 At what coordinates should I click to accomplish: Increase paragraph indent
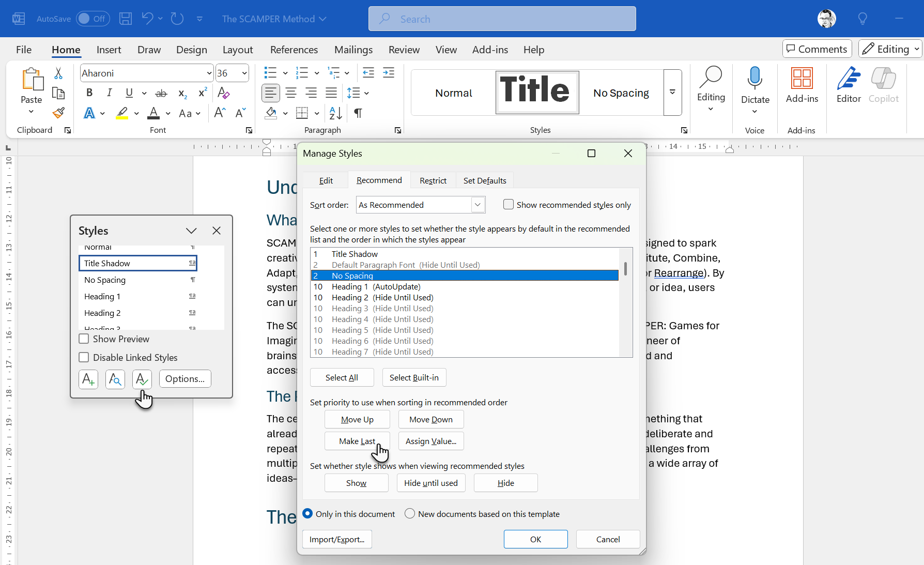point(389,73)
